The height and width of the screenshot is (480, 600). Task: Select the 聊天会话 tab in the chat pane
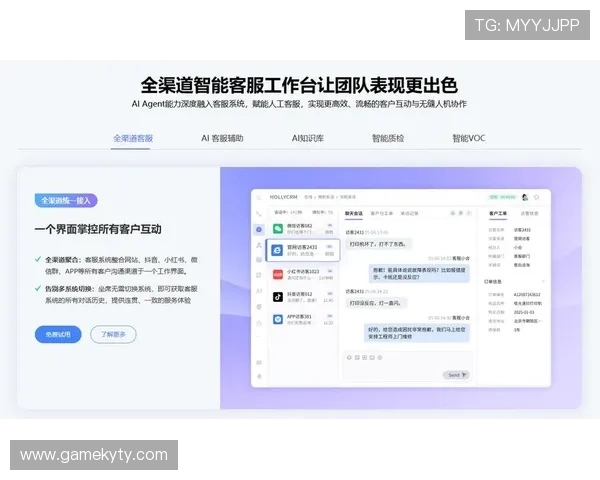[x=354, y=214]
